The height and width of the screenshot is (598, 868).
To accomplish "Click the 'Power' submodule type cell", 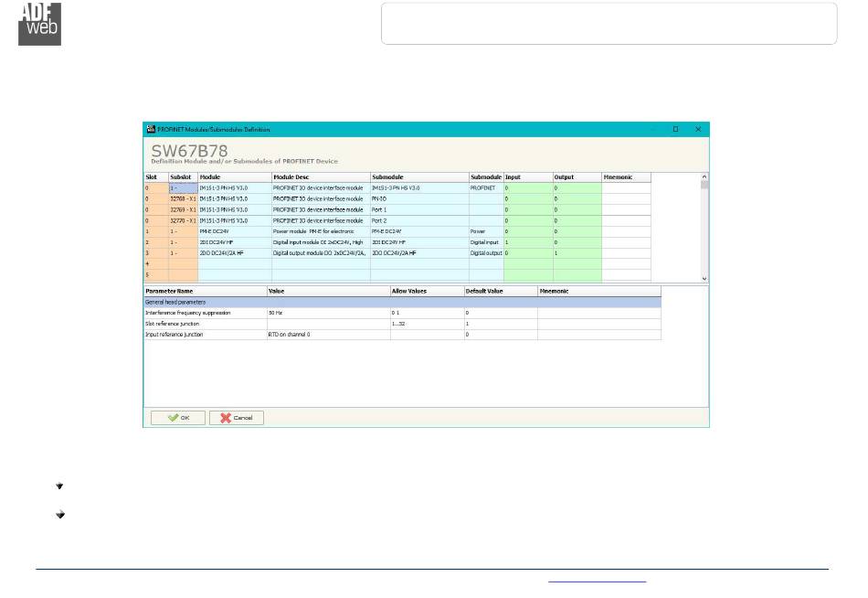I will click(486, 231).
